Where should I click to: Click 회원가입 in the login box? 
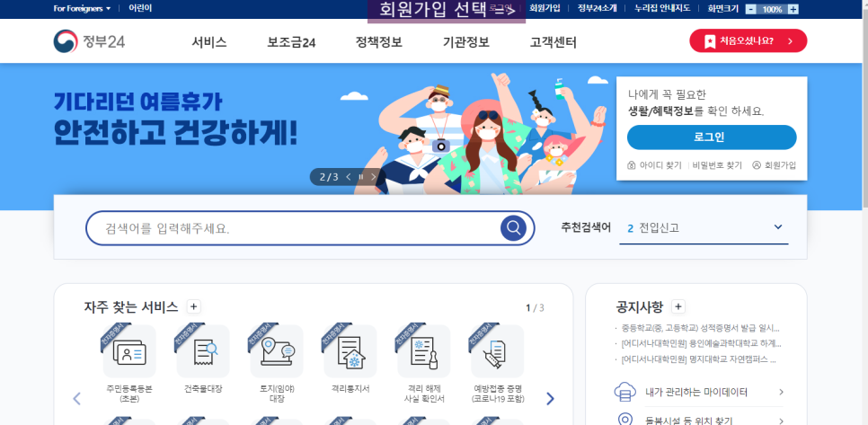coord(774,165)
